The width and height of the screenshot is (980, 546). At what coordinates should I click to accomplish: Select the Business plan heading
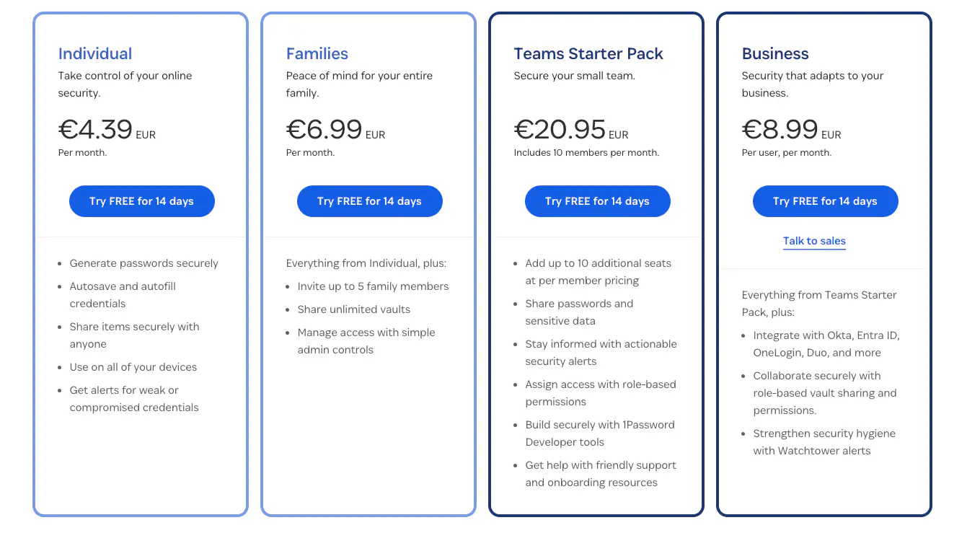pos(775,53)
